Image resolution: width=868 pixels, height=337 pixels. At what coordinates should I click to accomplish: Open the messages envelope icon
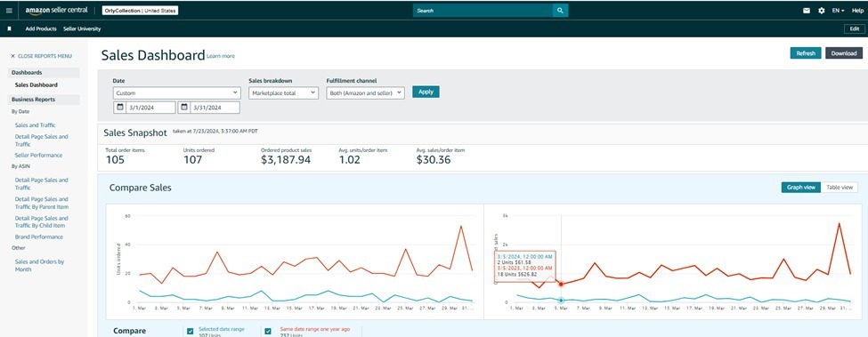[x=807, y=11]
